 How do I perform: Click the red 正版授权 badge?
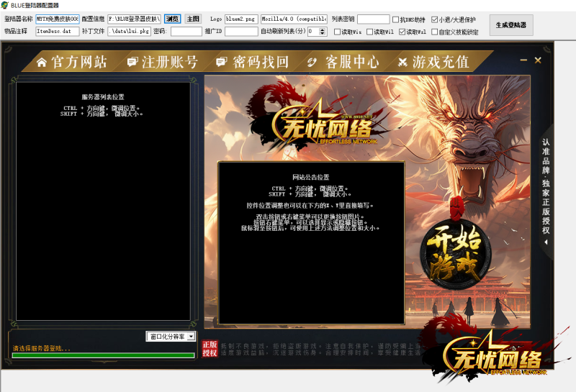210,348
